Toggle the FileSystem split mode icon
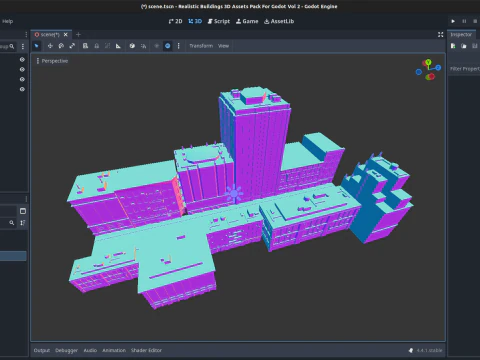480x360 pixels. tap(23, 211)
